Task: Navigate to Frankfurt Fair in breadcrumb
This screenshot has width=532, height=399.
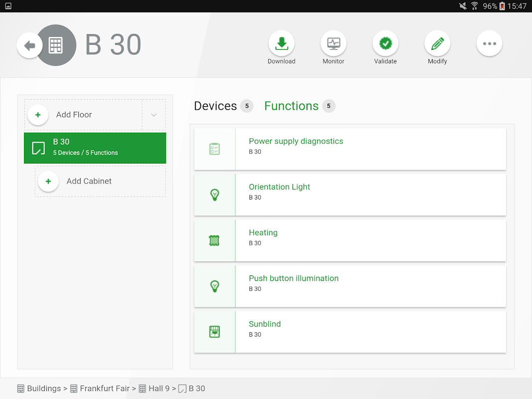Action: [104, 389]
